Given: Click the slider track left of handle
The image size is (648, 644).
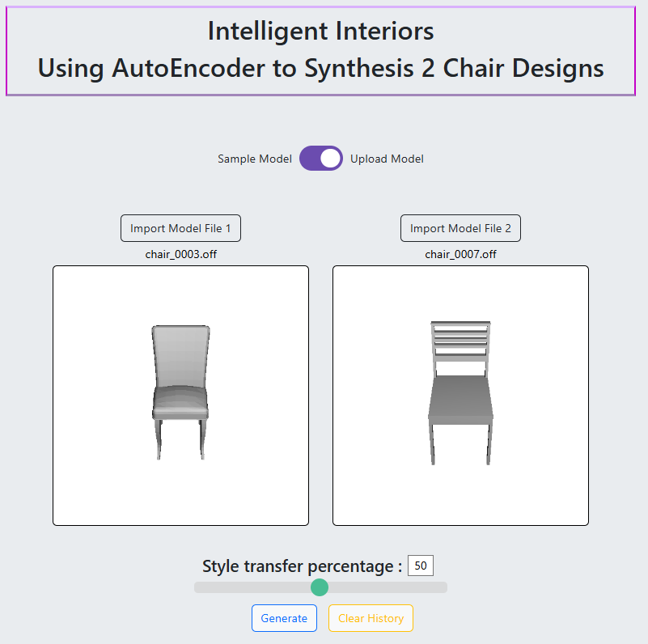Looking at the screenshot, I should [x=252, y=587].
